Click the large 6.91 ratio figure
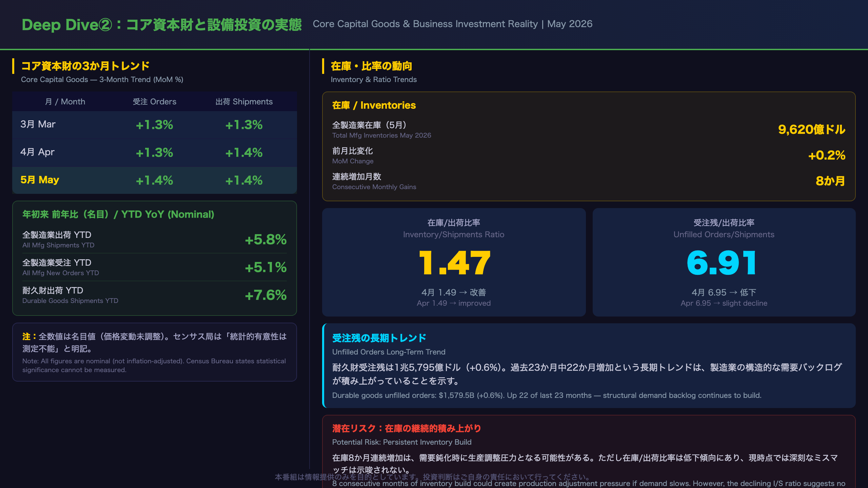Screen dimensions: 868x488 pyautogui.click(x=722, y=263)
